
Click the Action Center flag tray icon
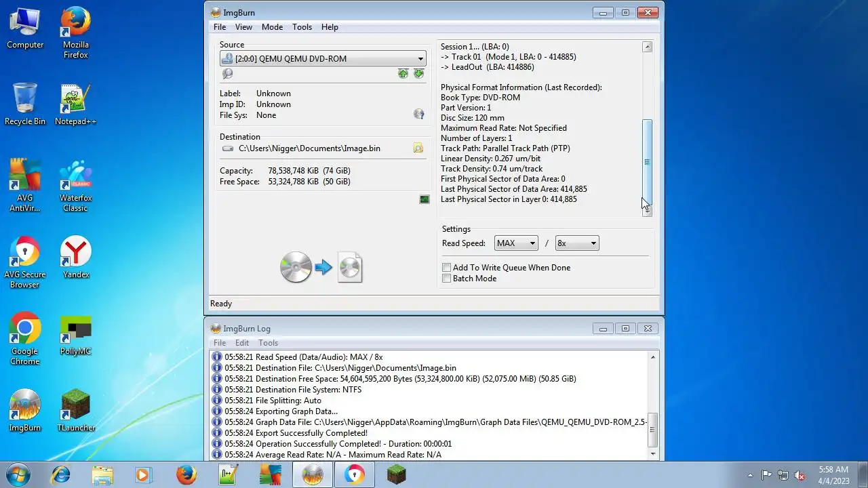coord(767,475)
